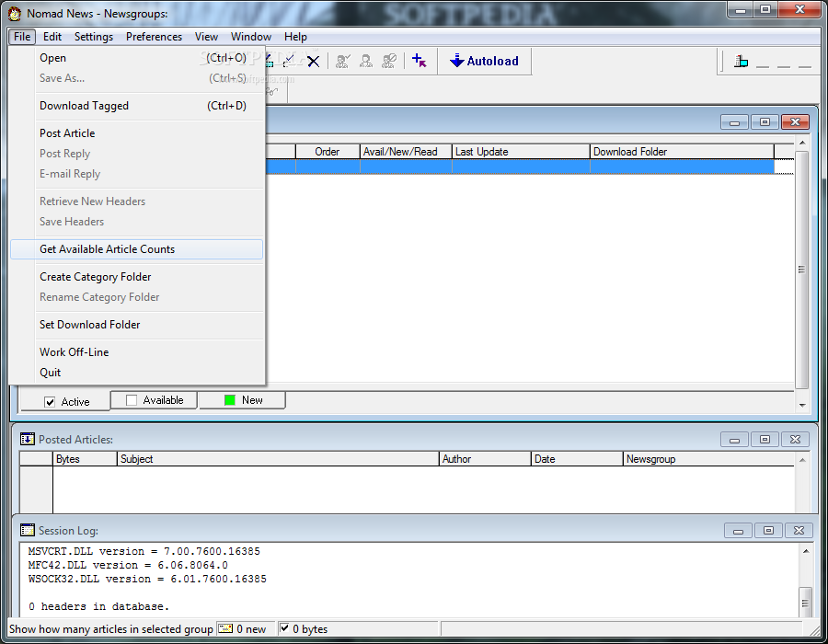Click the Avail/New/Read column header
Image resolution: width=828 pixels, height=644 pixels.
[x=406, y=152]
